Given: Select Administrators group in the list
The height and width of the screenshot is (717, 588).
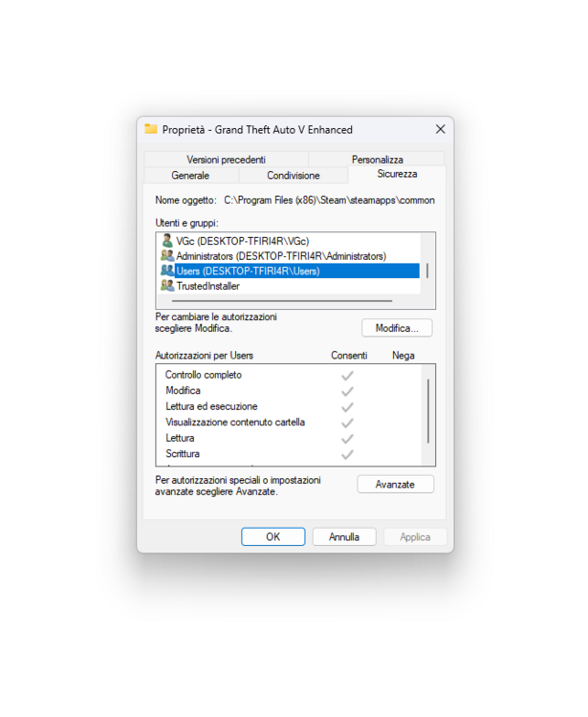Looking at the screenshot, I should [281, 256].
